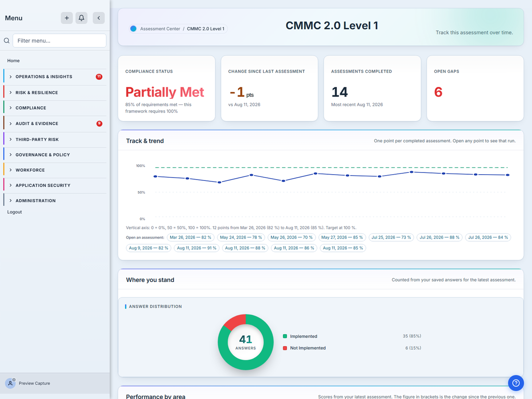Open the Jul 26, 2026 — 88 % assessment
532x399 pixels.
coord(440,237)
